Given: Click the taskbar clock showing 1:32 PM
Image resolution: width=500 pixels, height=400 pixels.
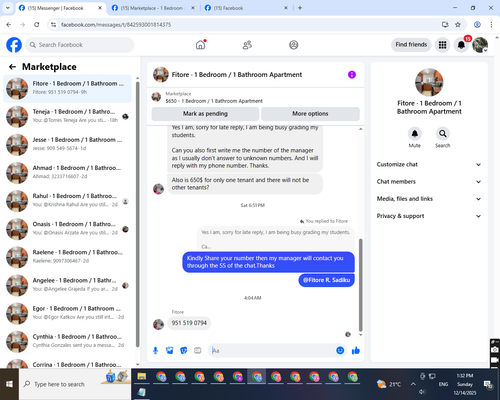Looking at the screenshot, I should coord(465,384).
